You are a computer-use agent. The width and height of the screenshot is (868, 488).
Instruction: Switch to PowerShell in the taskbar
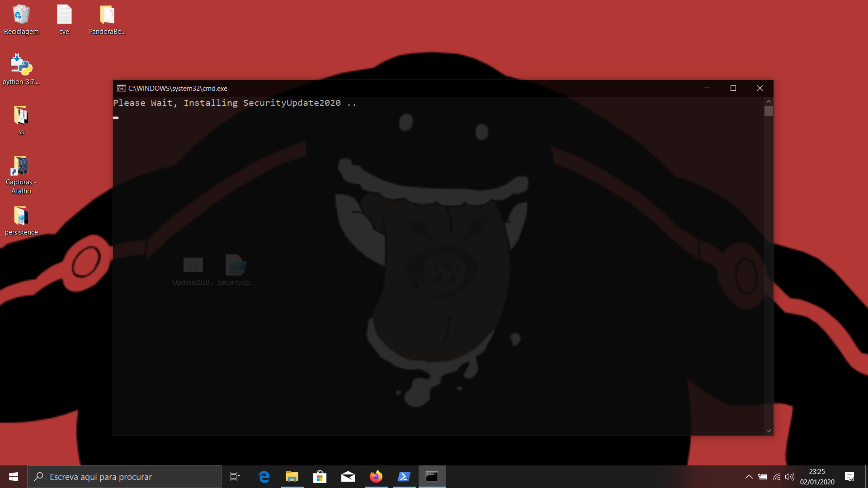[404, 477]
